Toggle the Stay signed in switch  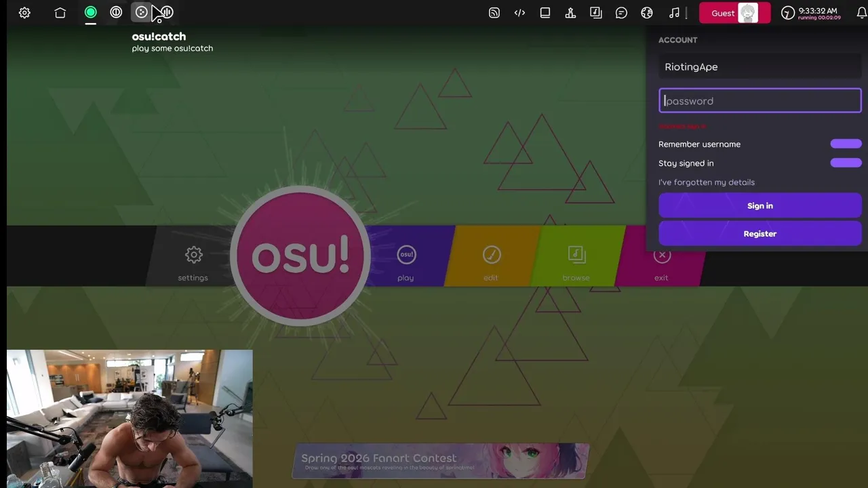[846, 163]
